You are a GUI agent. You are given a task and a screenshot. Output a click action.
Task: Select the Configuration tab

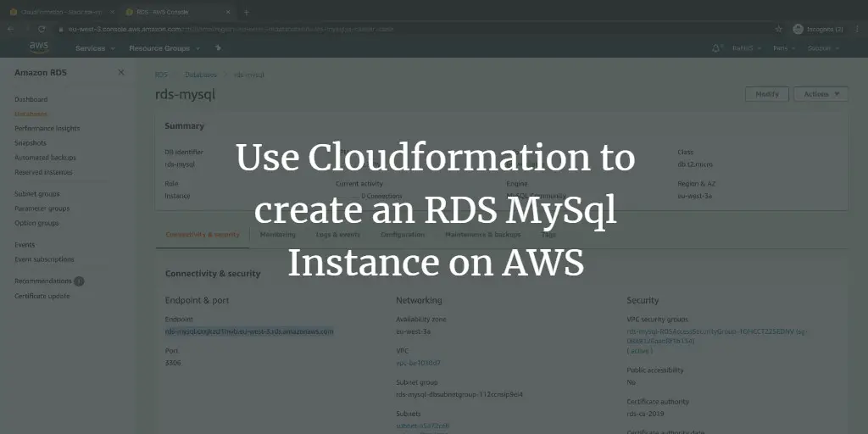tap(403, 235)
